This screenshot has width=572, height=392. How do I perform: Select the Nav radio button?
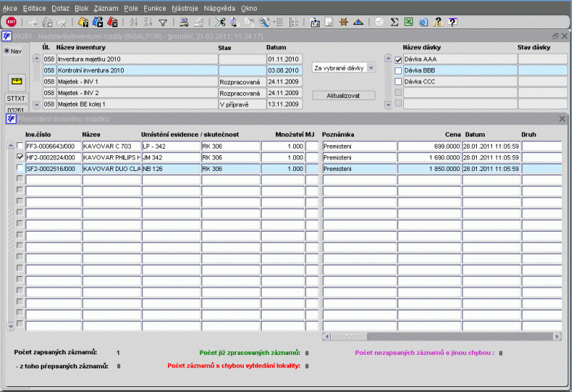coord(6,51)
